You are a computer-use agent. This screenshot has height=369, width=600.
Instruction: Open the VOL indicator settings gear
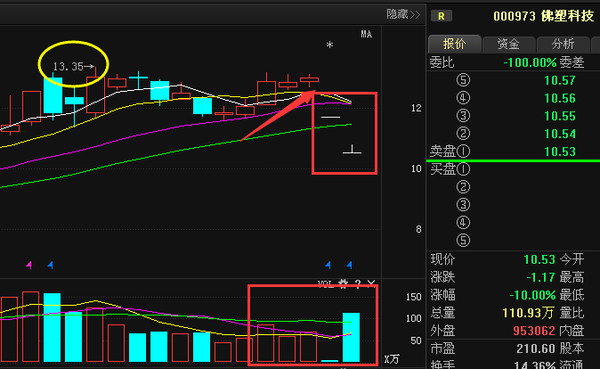pyautogui.click(x=343, y=284)
